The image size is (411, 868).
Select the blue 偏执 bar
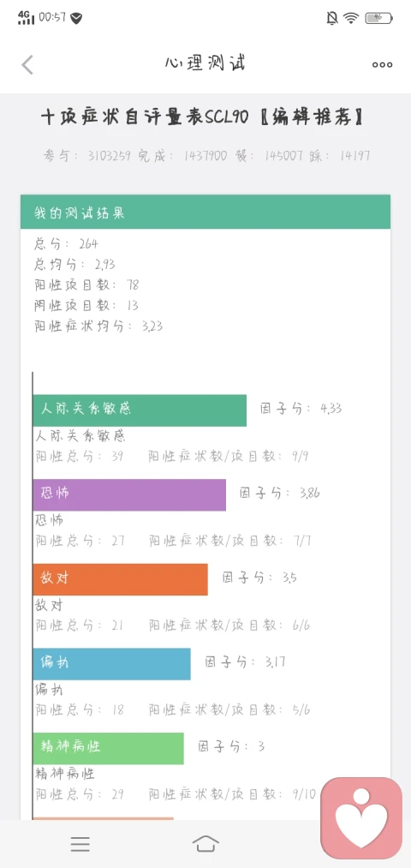tap(111, 664)
